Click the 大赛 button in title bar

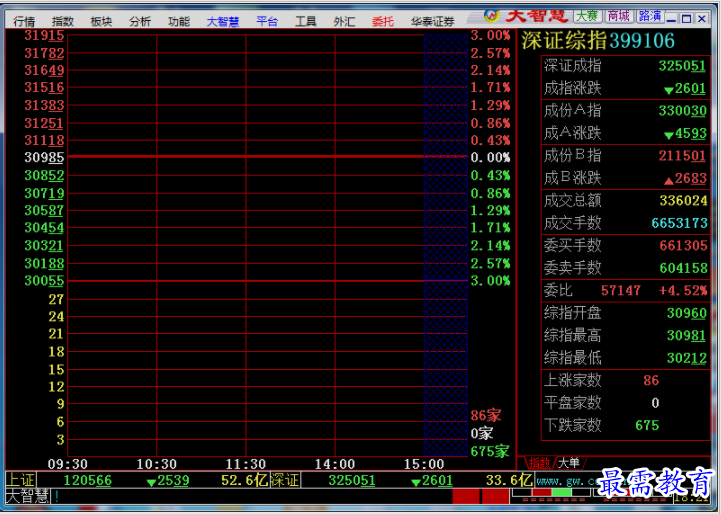[587, 16]
